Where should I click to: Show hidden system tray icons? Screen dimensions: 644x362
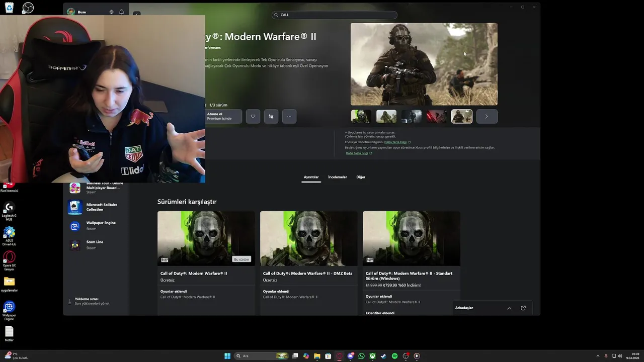[x=598, y=356]
